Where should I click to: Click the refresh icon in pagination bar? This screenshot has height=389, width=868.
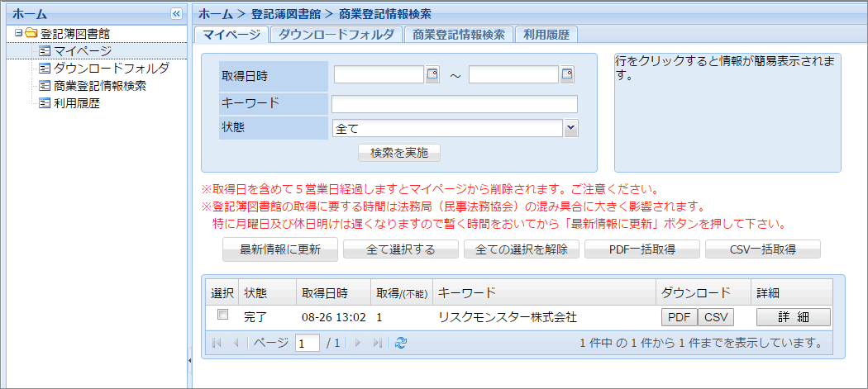tap(401, 343)
